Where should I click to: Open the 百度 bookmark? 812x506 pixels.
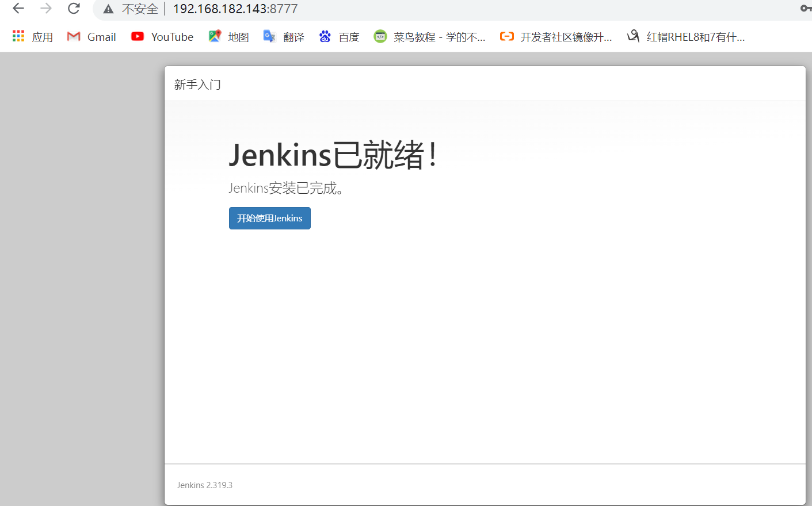[339, 36]
